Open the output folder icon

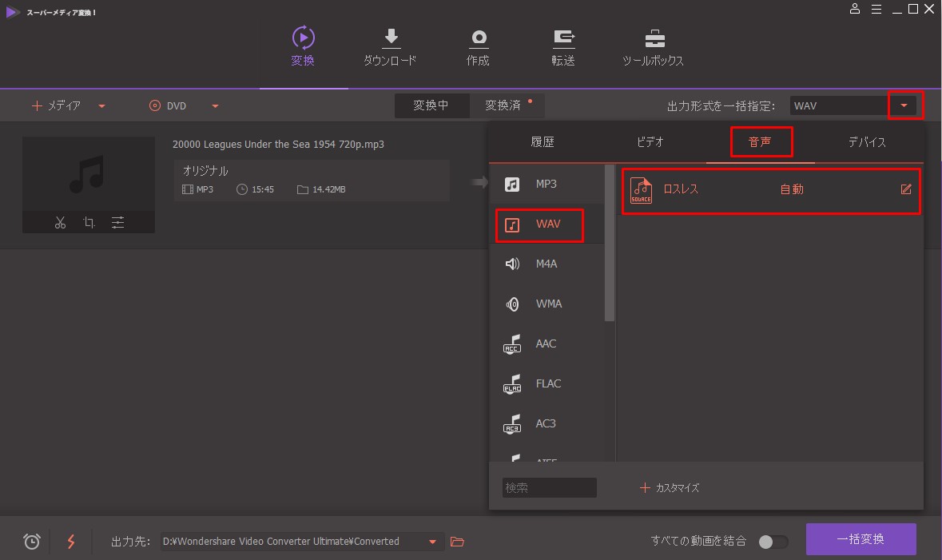pyautogui.click(x=457, y=542)
